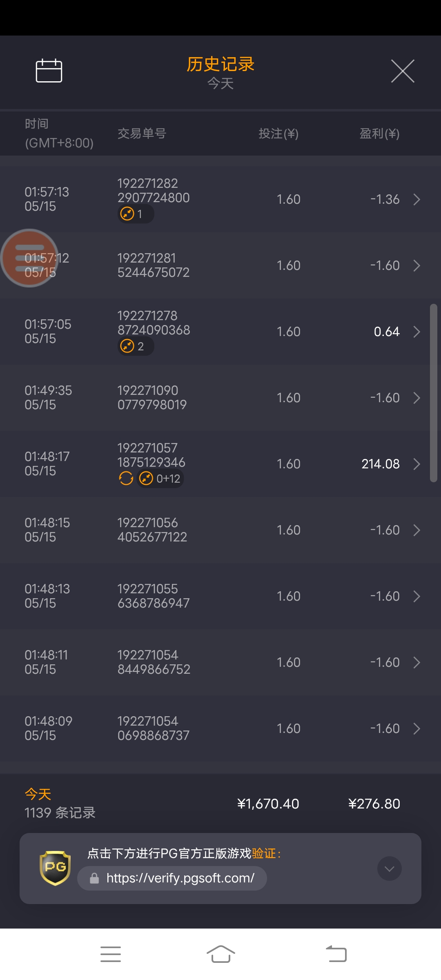Viewport: 441px width, 980px height.
Task: Click the respin icon on 01:48:17 record
Action: [126, 478]
